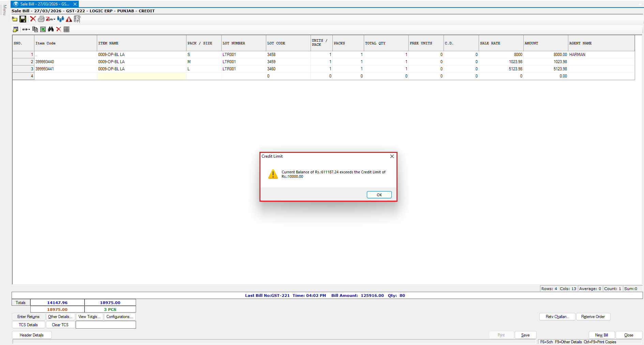Click the red flame triangle icon
Viewport: 644px width, 345px height.
pos(69,19)
